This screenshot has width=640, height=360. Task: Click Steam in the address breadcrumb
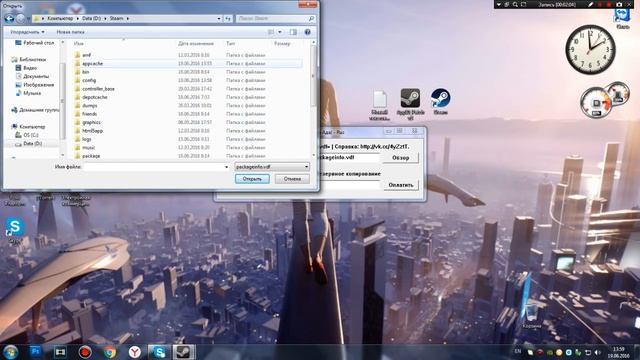tap(116, 18)
